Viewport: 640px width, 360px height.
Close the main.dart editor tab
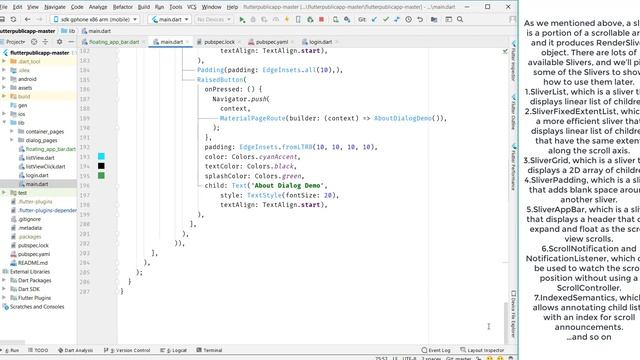tap(187, 42)
